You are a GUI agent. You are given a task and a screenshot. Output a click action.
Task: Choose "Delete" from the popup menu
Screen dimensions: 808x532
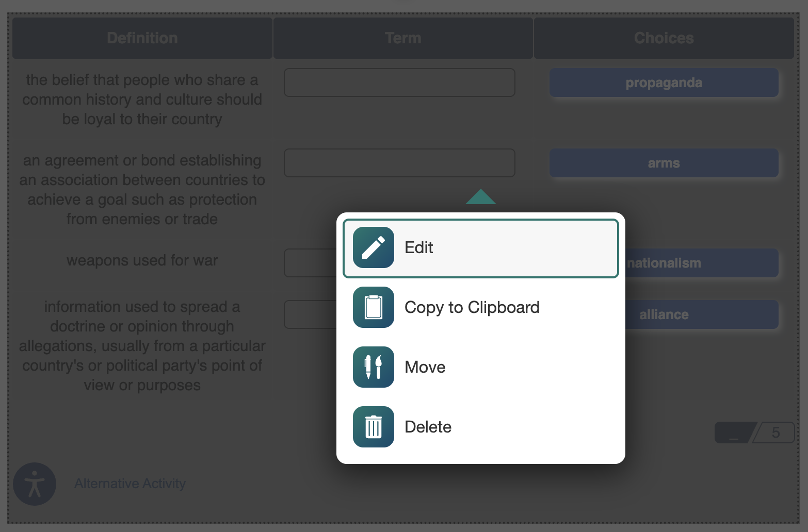[x=428, y=427]
